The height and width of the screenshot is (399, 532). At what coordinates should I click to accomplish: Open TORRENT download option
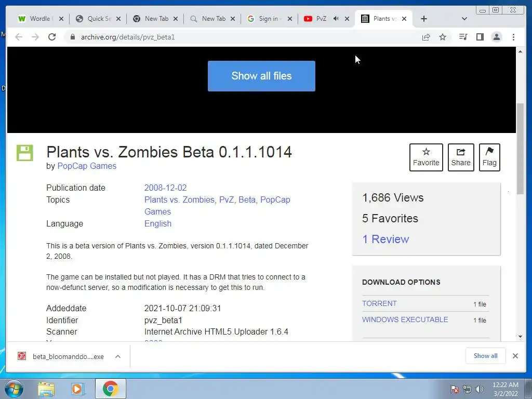[379, 303]
